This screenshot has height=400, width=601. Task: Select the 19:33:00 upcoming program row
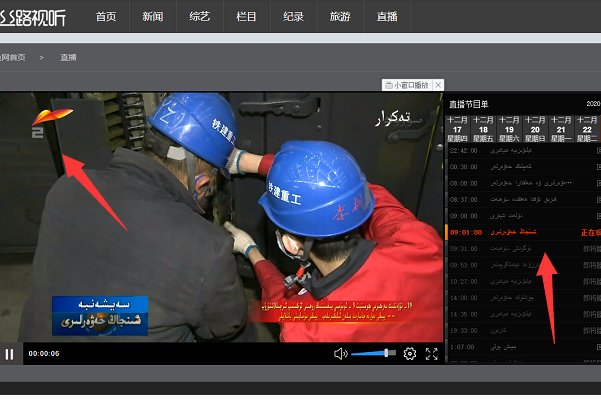coord(524,331)
